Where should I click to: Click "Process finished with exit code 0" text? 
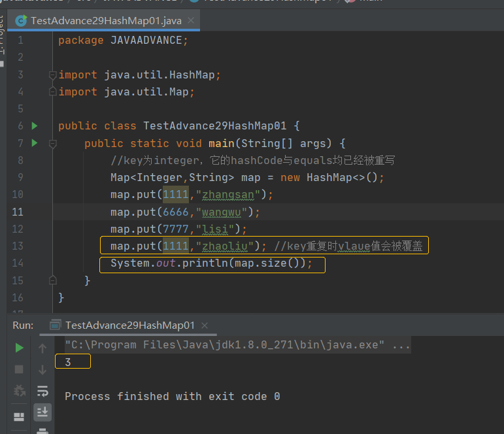[x=173, y=396]
